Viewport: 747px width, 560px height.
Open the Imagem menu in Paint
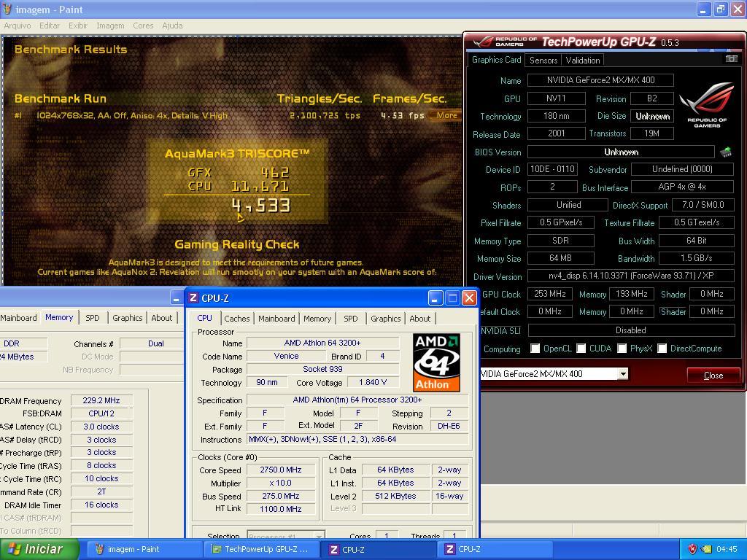110,26
